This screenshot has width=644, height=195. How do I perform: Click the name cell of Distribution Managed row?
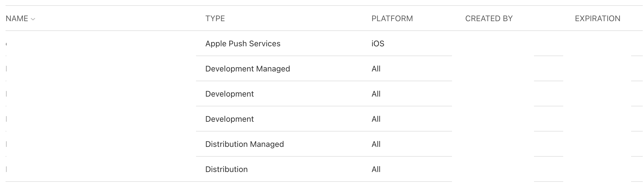tap(101, 144)
